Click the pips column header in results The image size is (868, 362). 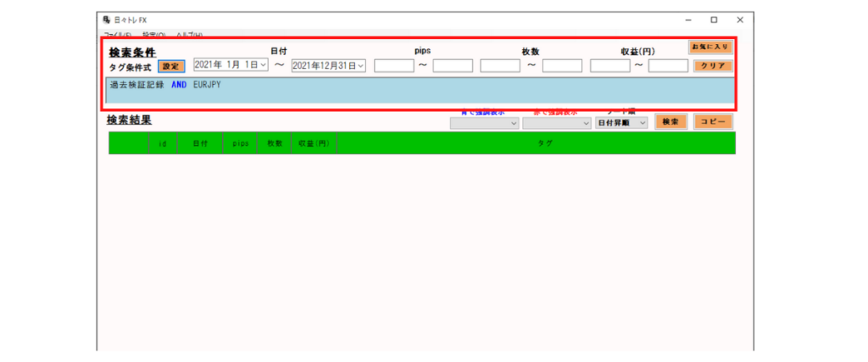click(240, 142)
